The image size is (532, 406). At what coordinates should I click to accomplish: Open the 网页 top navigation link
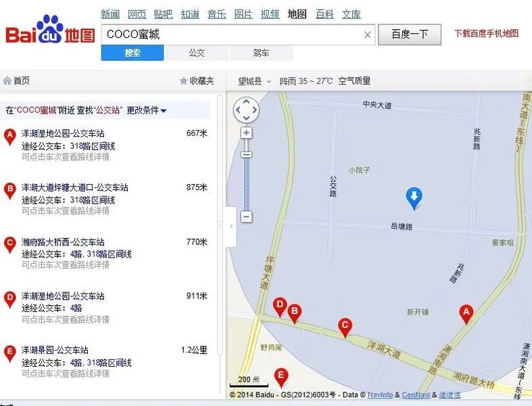[x=137, y=14]
